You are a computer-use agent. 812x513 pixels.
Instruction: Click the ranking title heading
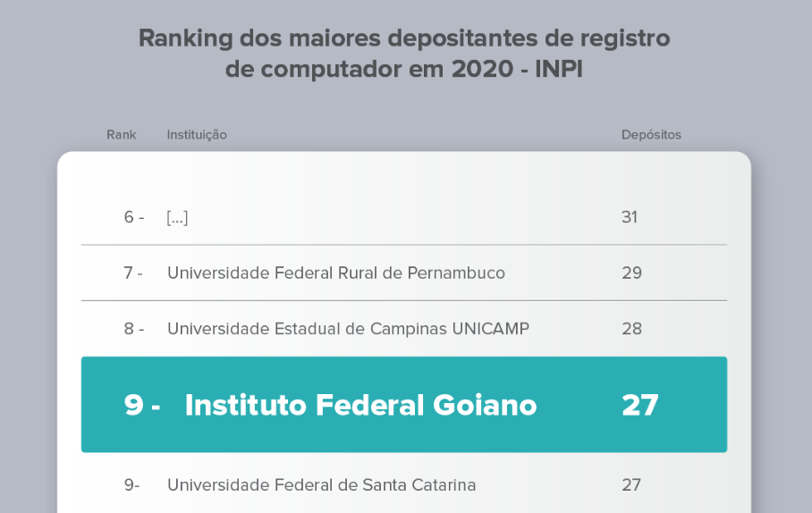point(404,54)
